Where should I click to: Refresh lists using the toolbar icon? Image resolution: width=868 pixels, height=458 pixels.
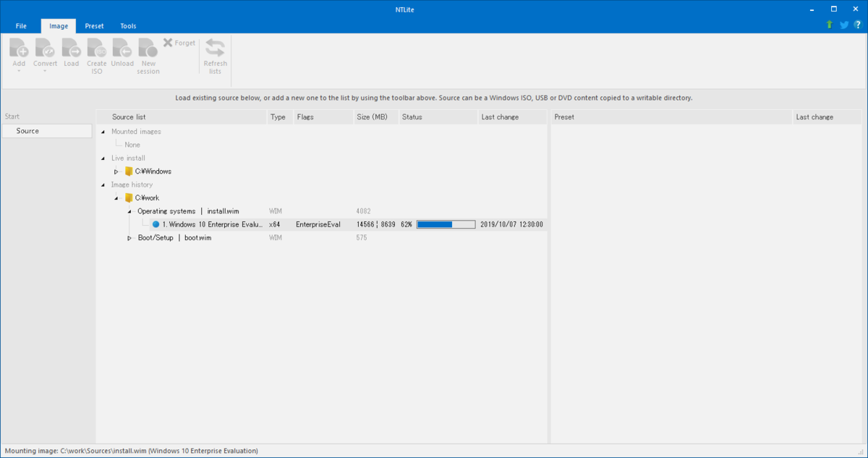click(x=215, y=48)
